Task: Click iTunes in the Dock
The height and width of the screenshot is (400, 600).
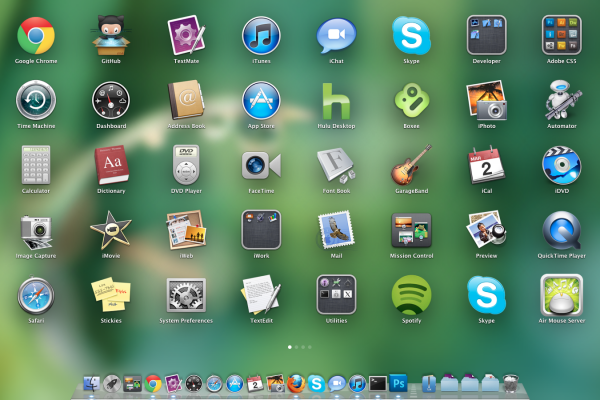Action: coord(357,384)
